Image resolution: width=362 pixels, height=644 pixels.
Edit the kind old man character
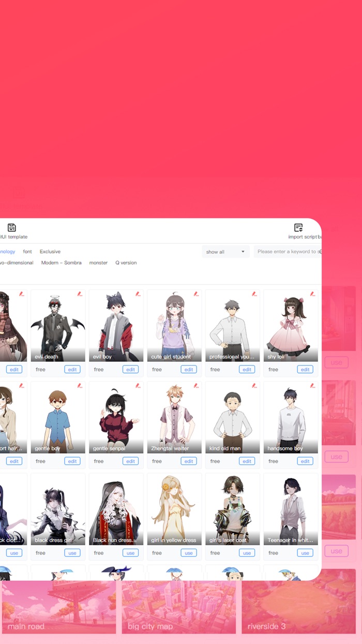coord(247,461)
